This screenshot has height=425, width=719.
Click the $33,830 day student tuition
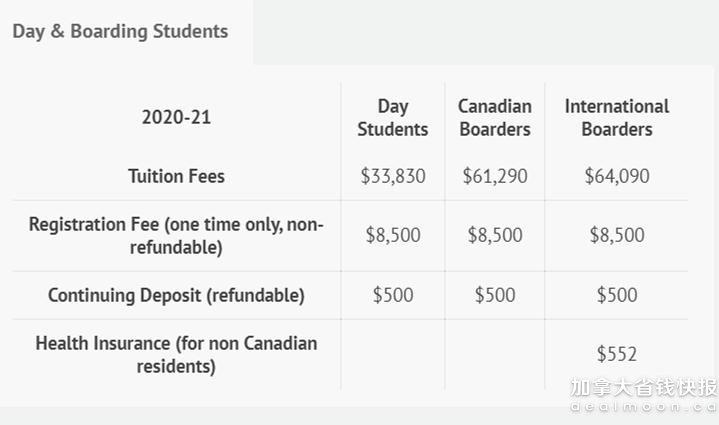(x=393, y=176)
